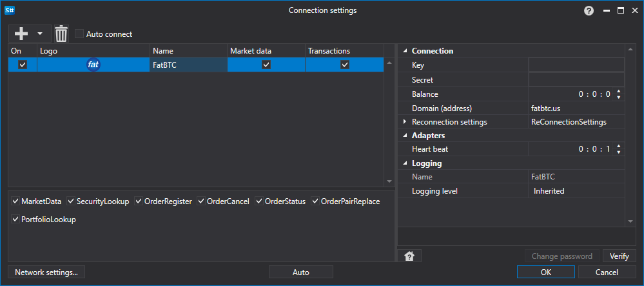Click the Transactions column header
The height and width of the screenshot is (286, 644).
345,51
